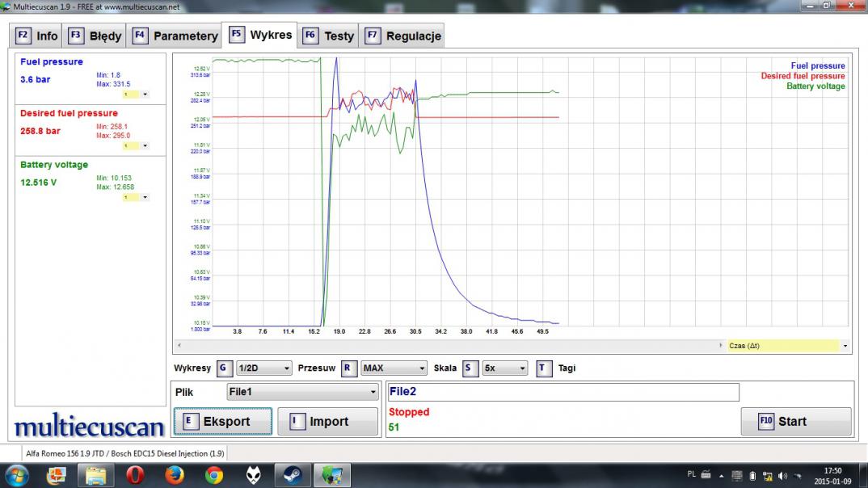Launch Firefox from the taskbar
This screenshot has height=488, width=868.
[175, 476]
